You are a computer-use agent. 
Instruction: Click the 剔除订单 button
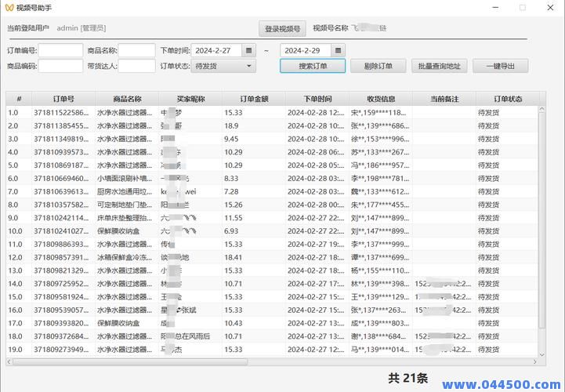pos(378,66)
